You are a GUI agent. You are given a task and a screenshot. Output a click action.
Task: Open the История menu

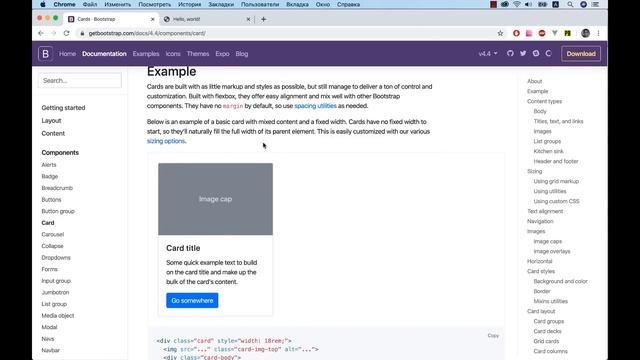(x=189, y=4)
